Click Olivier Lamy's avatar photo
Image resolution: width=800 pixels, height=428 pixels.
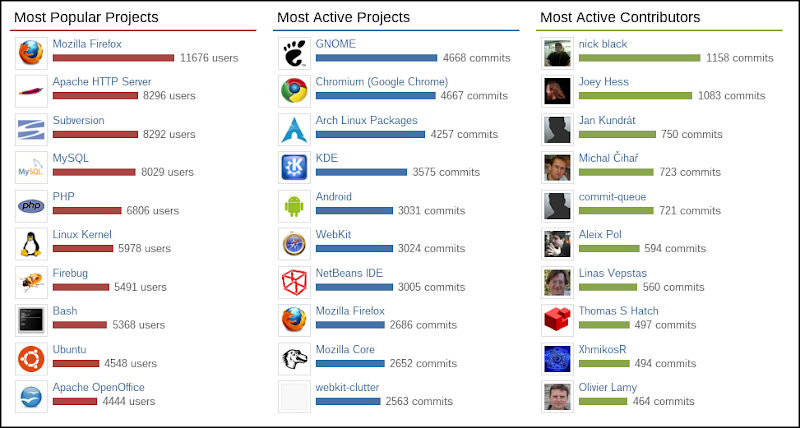[557, 395]
